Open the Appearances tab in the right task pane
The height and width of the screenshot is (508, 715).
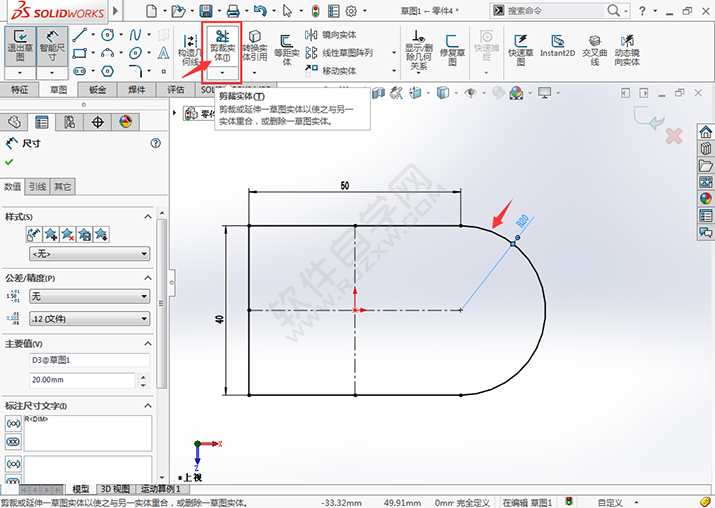tap(706, 198)
